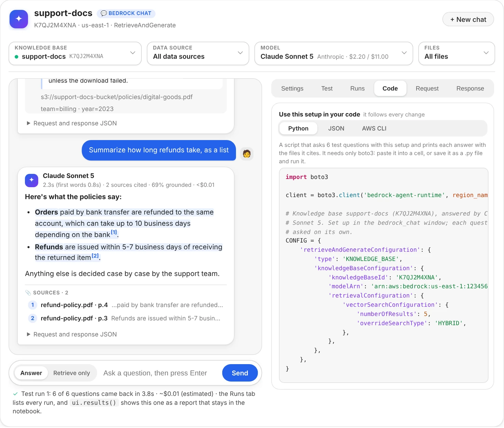Image resolution: width=504 pixels, height=428 pixels.
Task: Click the speech bubble icon in Bedrock Chat badge
Action: pos(104,13)
